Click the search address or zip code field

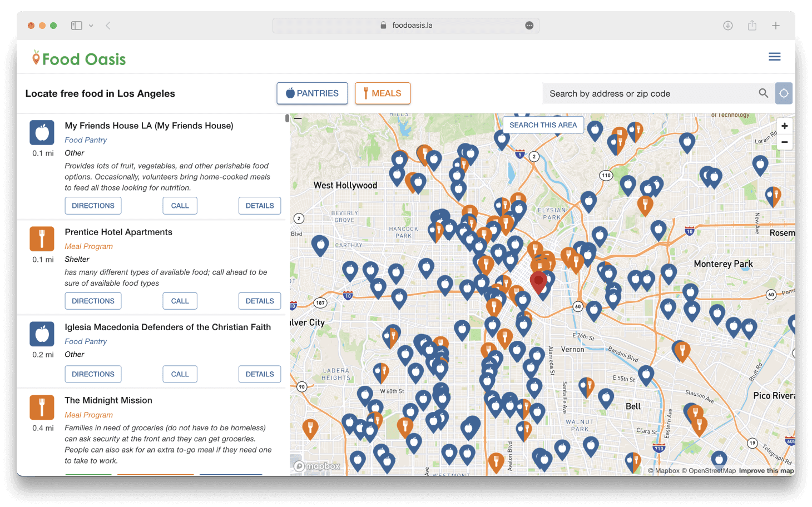coord(648,93)
